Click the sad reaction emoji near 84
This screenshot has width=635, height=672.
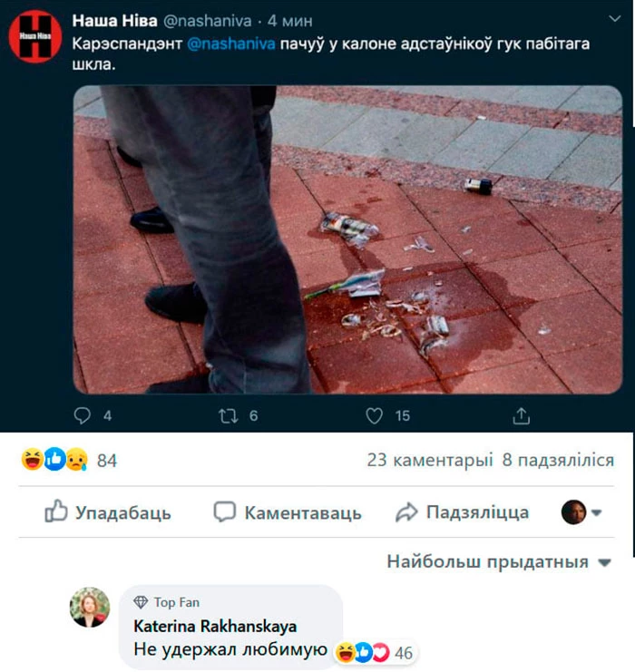77,460
